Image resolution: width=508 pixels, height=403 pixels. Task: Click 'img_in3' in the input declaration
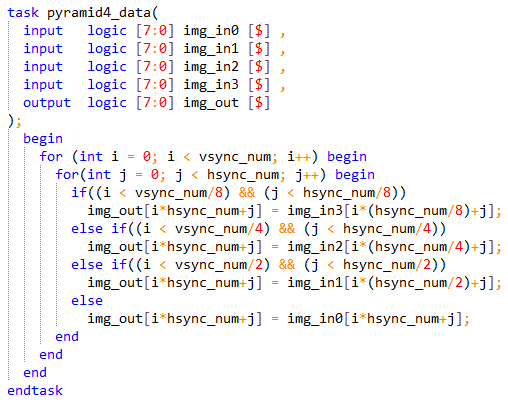coord(211,85)
